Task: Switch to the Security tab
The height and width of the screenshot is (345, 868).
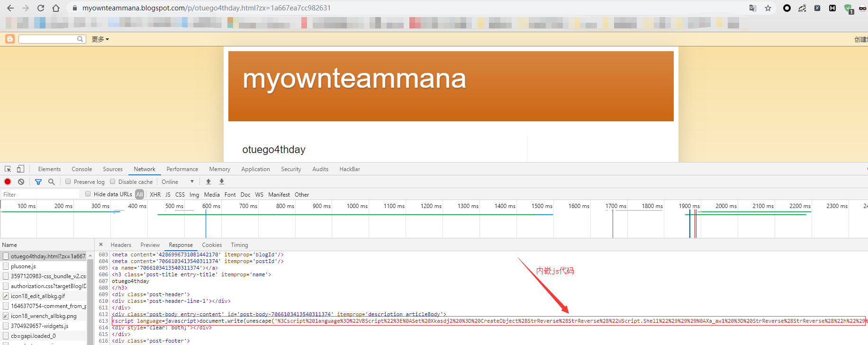Action: pos(291,169)
